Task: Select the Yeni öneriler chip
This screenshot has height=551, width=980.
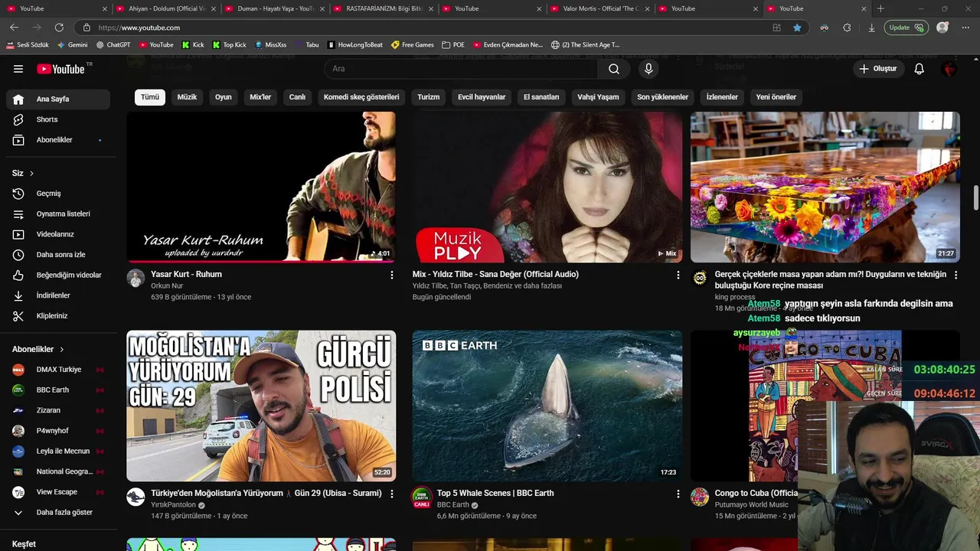Action: coord(776,97)
